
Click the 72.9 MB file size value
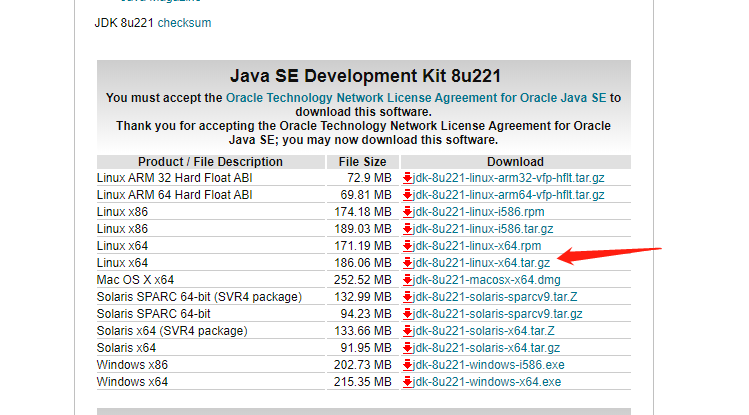click(x=369, y=178)
